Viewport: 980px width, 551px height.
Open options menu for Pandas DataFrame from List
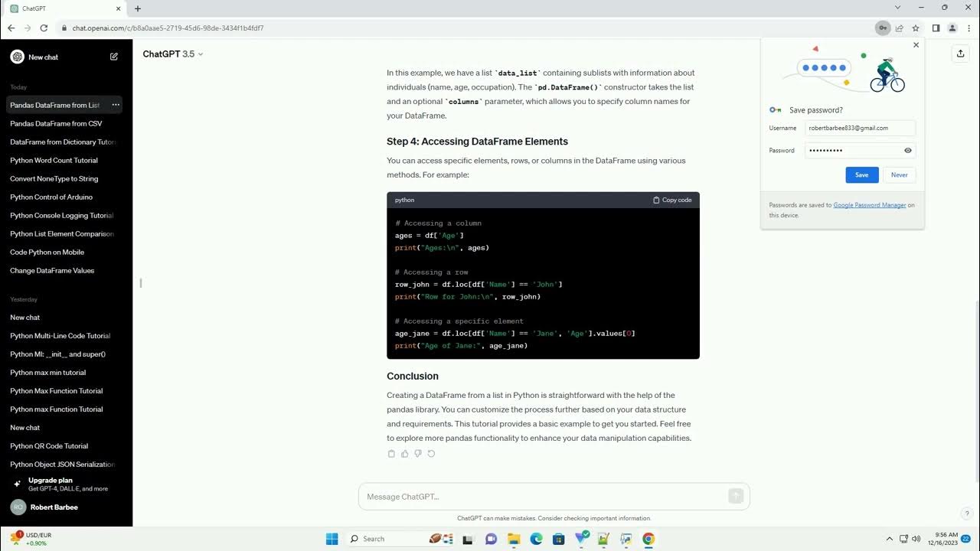(116, 105)
